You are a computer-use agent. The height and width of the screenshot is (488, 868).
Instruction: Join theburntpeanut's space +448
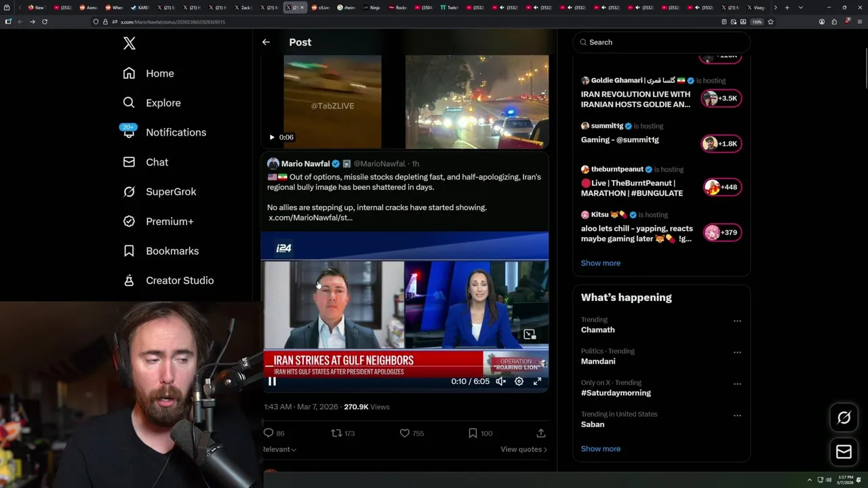coord(722,187)
